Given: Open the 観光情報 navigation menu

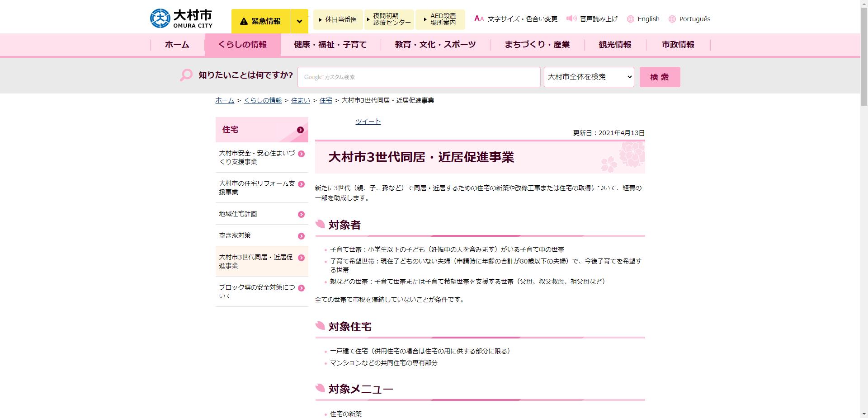Looking at the screenshot, I should point(615,44).
